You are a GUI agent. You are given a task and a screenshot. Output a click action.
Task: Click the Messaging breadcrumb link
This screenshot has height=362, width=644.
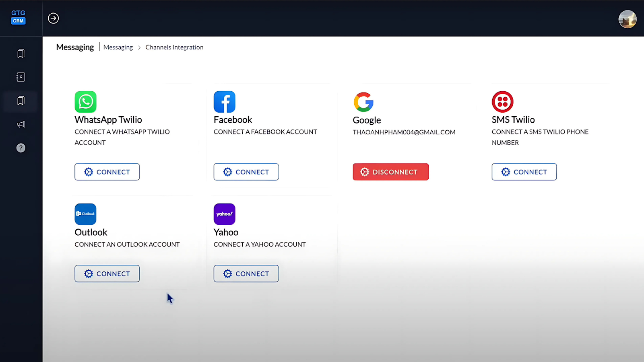pos(118,47)
